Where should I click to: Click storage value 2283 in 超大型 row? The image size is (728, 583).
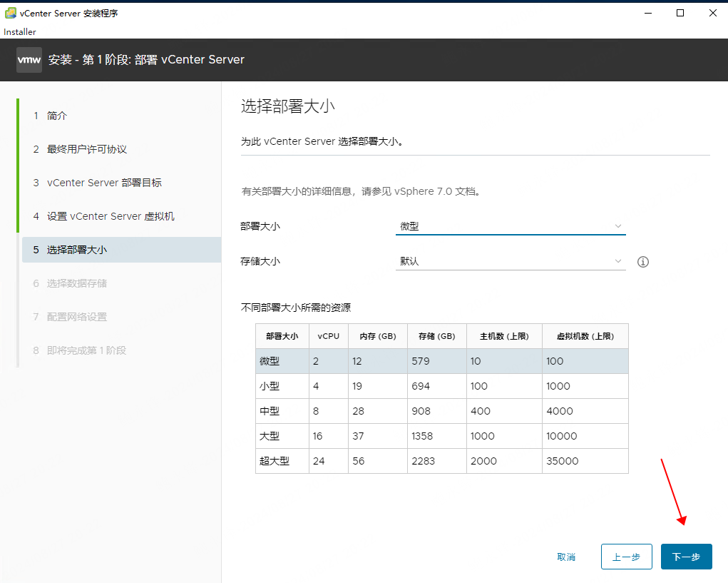coord(423,461)
